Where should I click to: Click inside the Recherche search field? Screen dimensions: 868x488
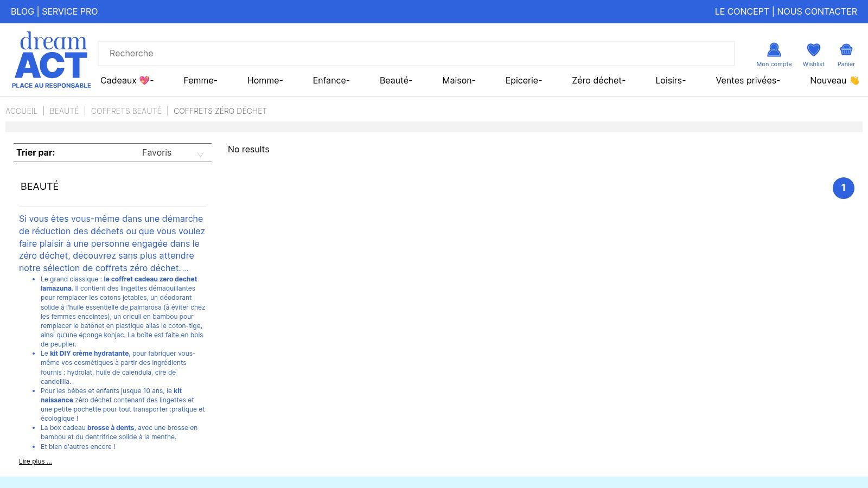coord(416,53)
